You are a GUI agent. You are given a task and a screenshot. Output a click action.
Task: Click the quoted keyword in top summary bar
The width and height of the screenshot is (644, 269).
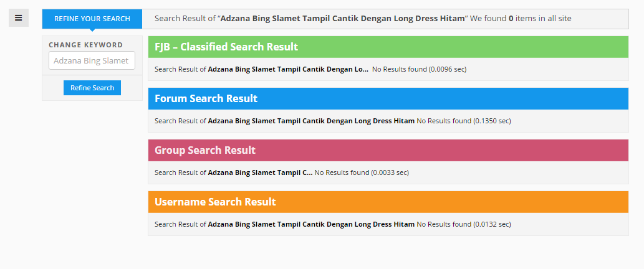343,19
